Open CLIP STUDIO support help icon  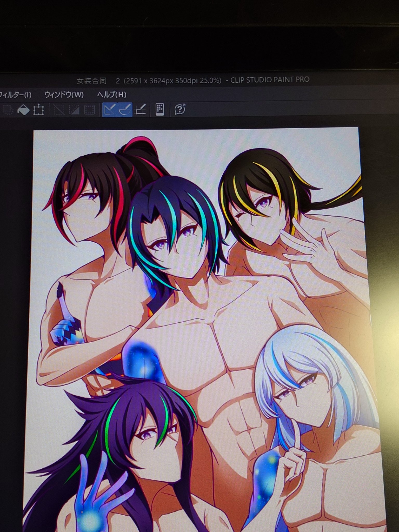[180, 109]
